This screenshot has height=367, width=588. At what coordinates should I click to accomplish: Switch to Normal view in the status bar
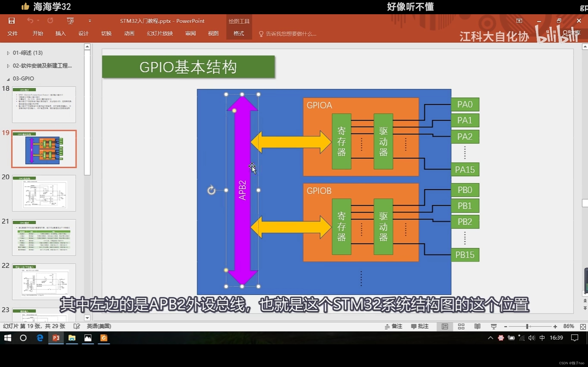[445, 326]
